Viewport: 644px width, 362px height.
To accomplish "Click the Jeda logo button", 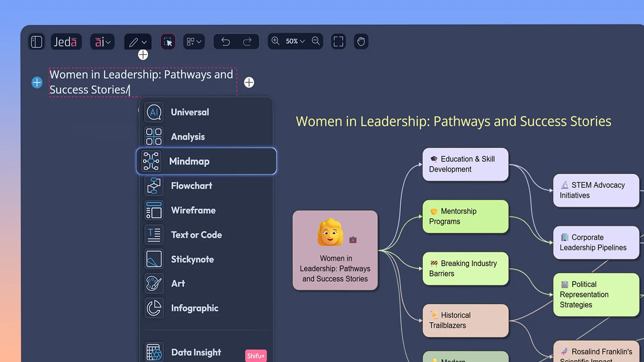I will (x=66, y=42).
